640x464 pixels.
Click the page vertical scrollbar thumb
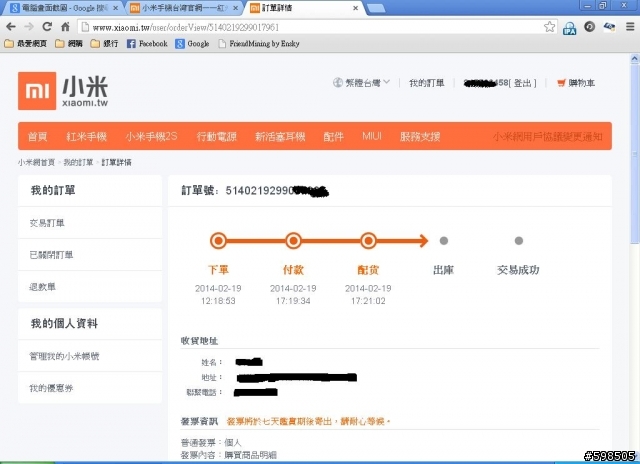(635, 153)
